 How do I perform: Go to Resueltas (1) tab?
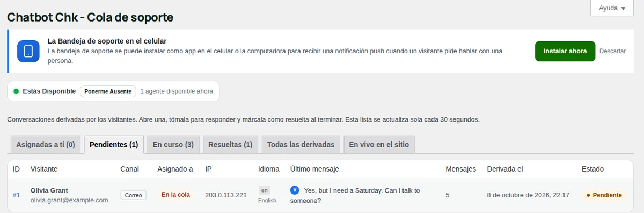[x=230, y=145]
